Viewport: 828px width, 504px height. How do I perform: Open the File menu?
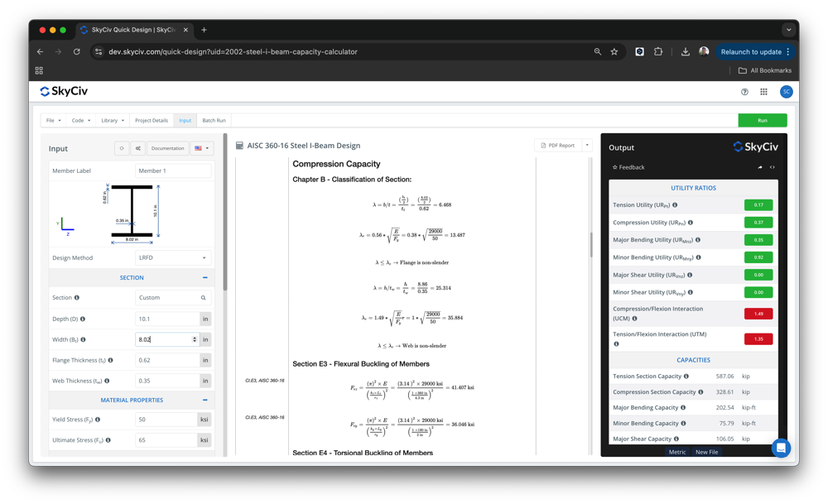pos(51,119)
